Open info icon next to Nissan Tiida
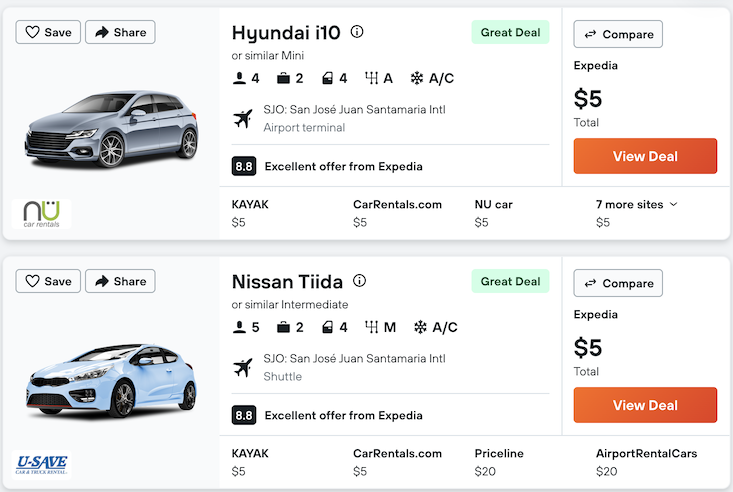Viewport: 733px width, 492px height. [x=359, y=281]
